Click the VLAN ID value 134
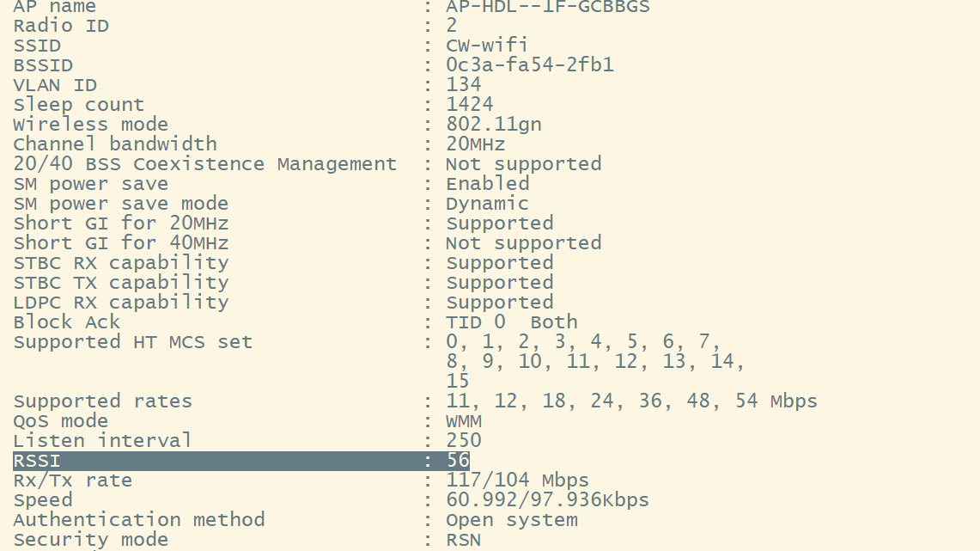The image size is (980, 551). click(463, 85)
